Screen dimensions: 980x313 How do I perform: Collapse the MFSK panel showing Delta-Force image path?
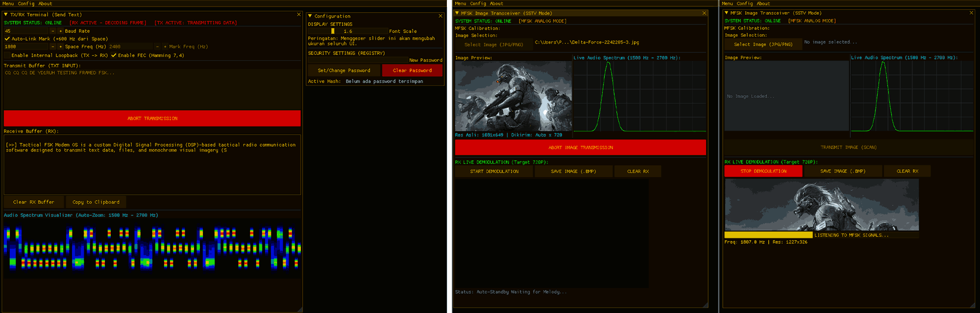[457, 13]
